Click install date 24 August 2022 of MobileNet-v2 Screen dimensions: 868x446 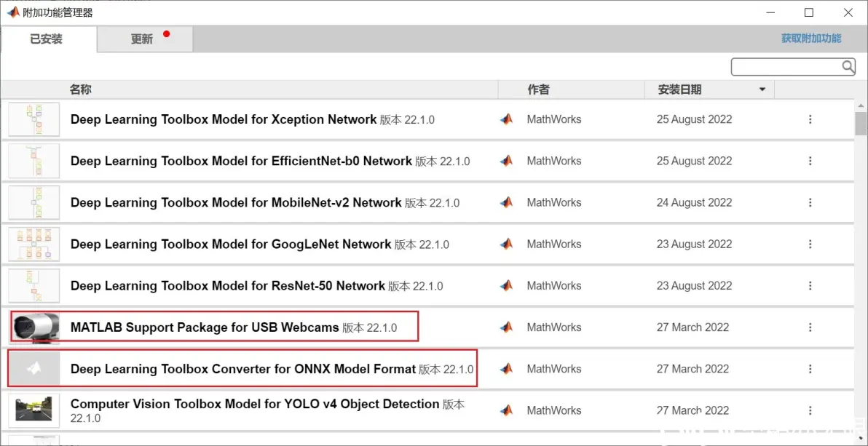pyautogui.click(x=694, y=202)
